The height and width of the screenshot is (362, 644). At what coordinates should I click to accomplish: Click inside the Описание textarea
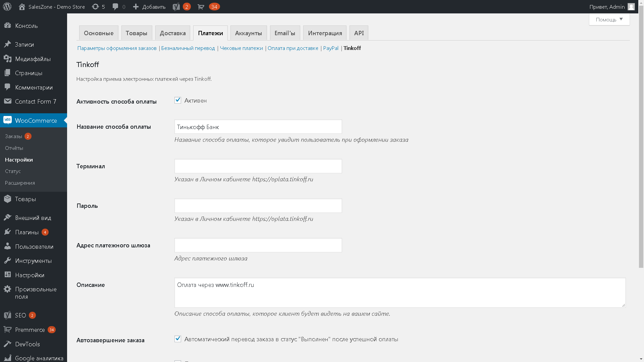400,293
